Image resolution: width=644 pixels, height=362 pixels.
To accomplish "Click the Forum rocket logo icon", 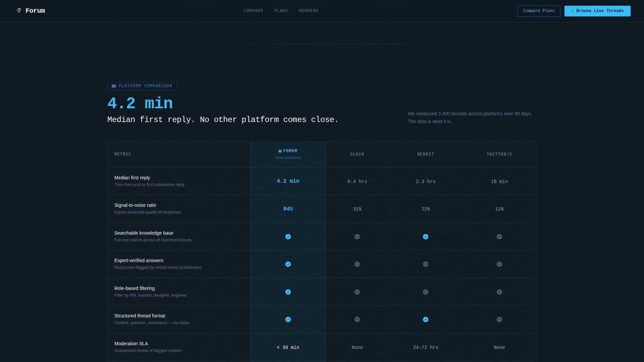I will point(19,11).
